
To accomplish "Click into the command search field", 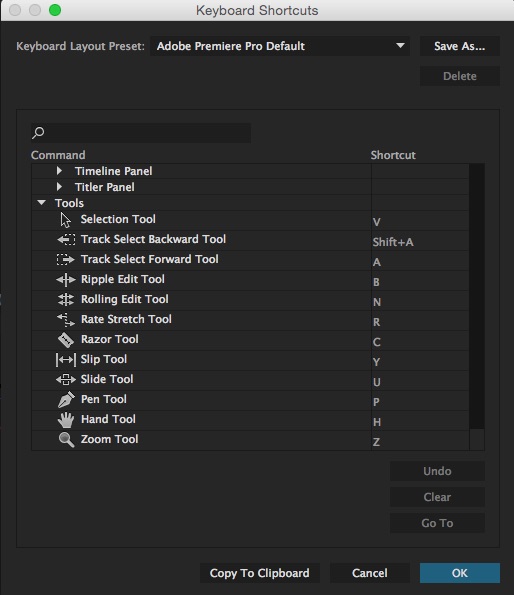I will point(141,132).
